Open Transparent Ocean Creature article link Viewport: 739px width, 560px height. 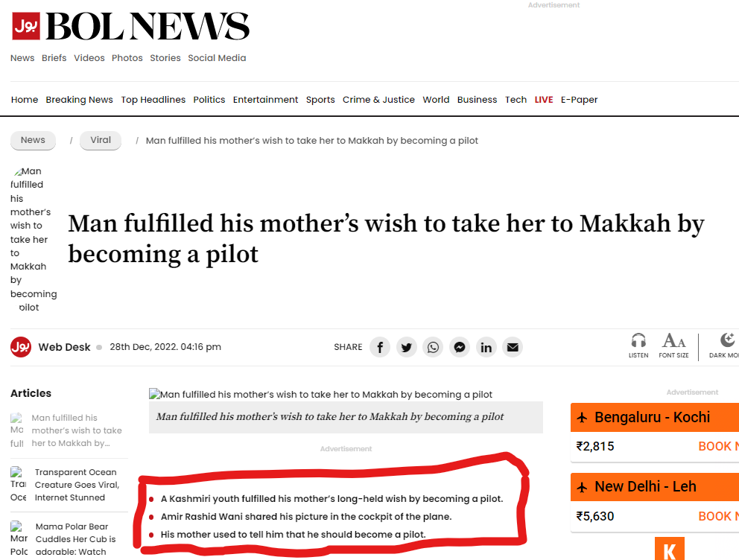[x=77, y=485]
